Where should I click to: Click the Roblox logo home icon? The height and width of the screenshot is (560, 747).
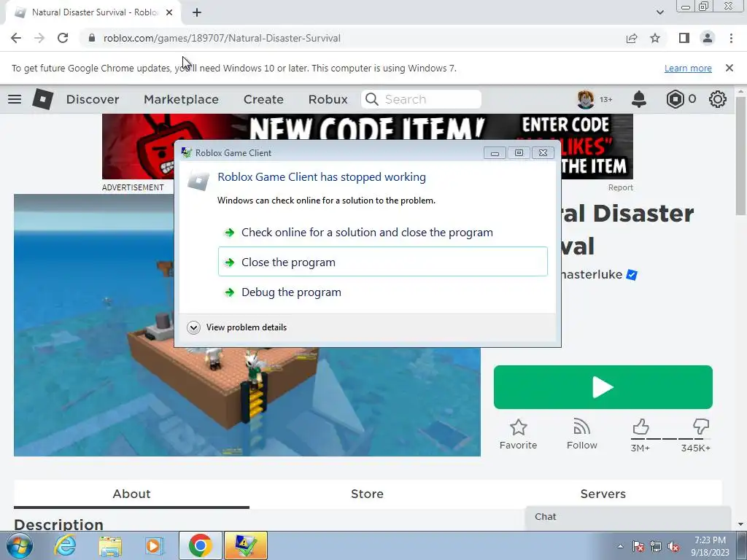(42, 99)
